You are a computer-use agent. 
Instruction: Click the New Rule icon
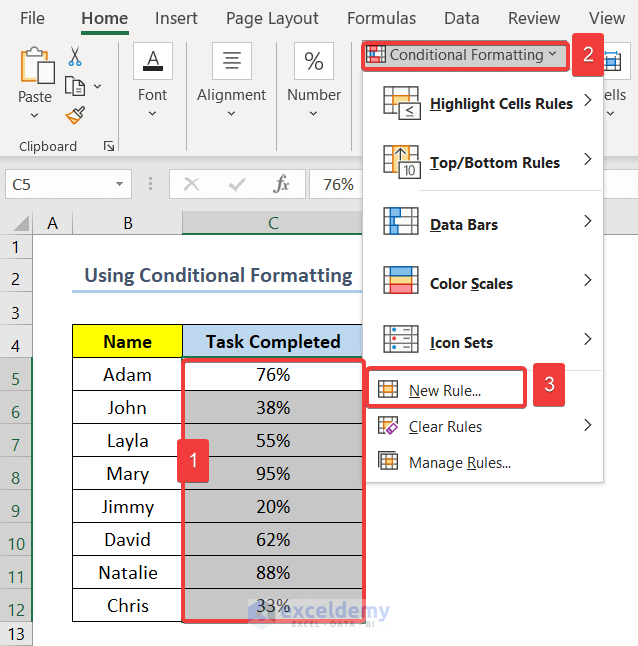[388, 389]
